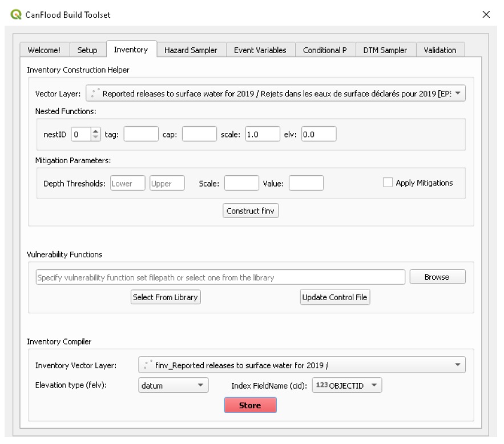Click the nestID number field
The image size is (504, 444).
click(81, 134)
